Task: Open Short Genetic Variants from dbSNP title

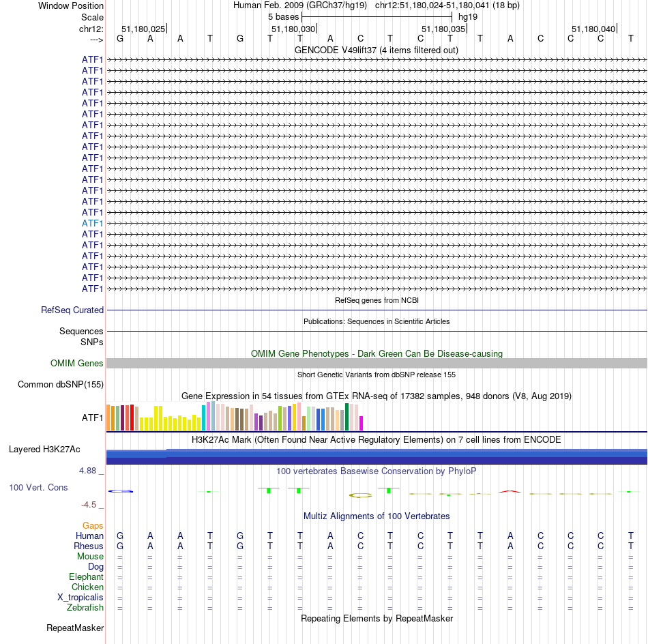Action: coord(377,375)
